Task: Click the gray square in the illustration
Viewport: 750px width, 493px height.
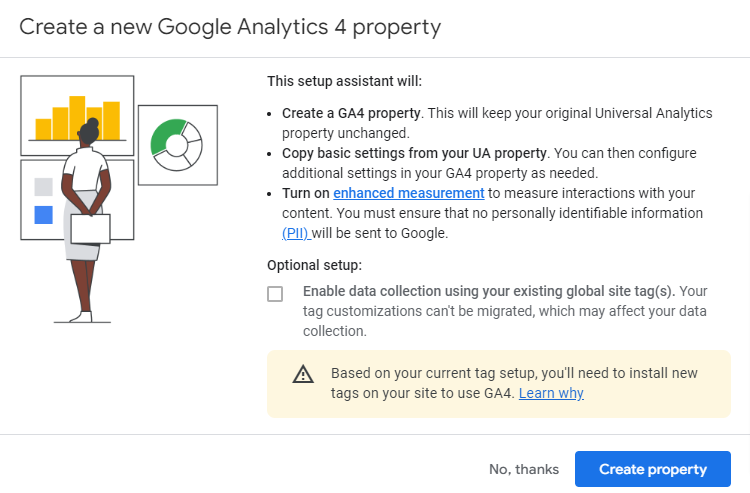Action: click(x=43, y=187)
